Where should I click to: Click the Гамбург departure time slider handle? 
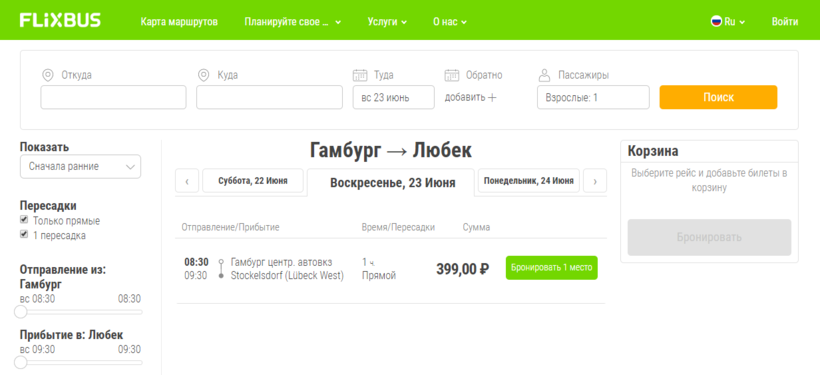(20, 312)
